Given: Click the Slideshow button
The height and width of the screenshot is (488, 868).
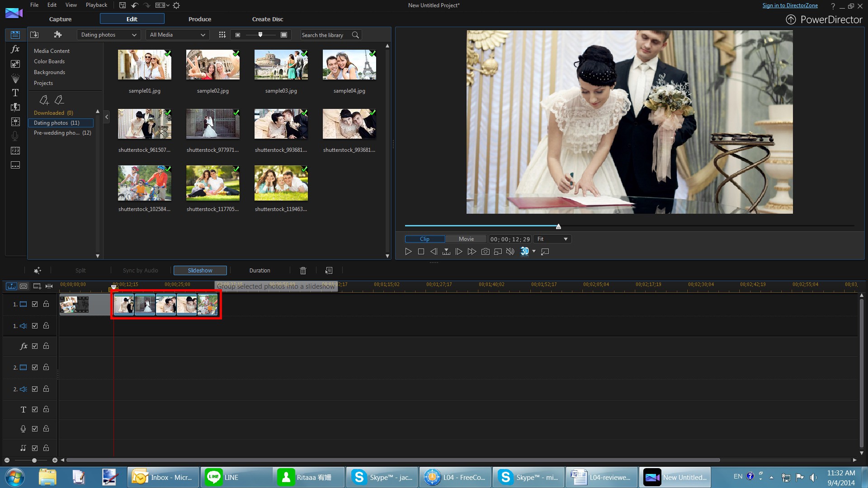Looking at the screenshot, I should click(200, 270).
